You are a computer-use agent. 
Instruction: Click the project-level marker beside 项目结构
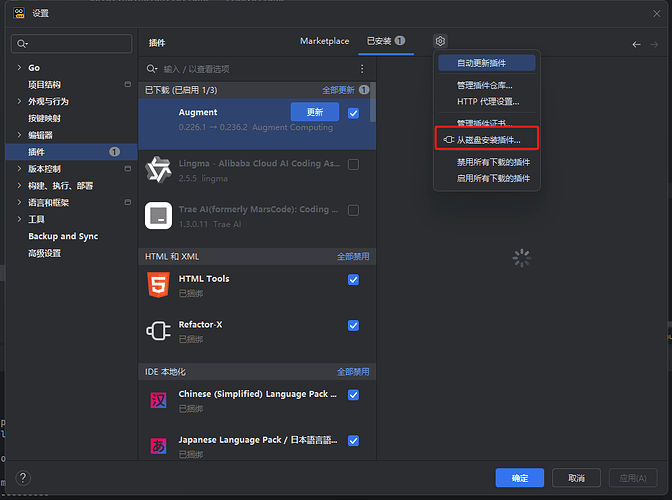[128, 84]
